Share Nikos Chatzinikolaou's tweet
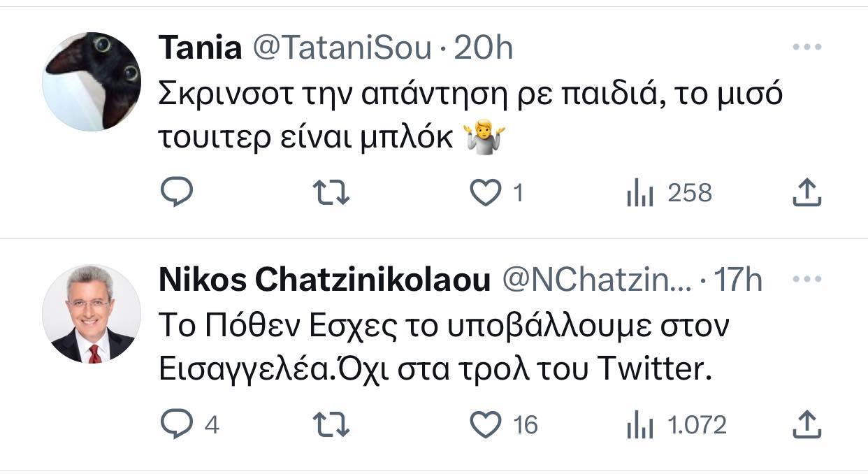This screenshot has width=868, height=474. pos(806,424)
